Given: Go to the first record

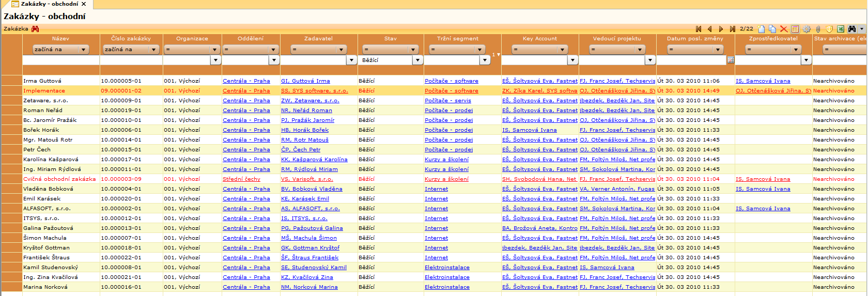Looking at the screenshot, I should (x=699, y=29).
